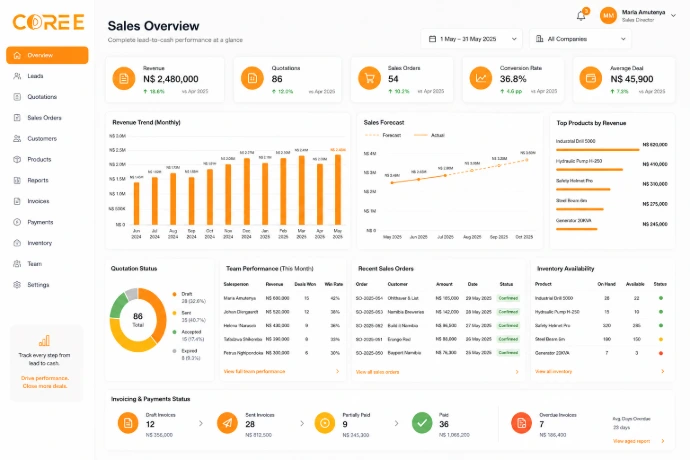Click the Customers sidebar icon
This screenshot has width=690, height=460.
[17, 139]
